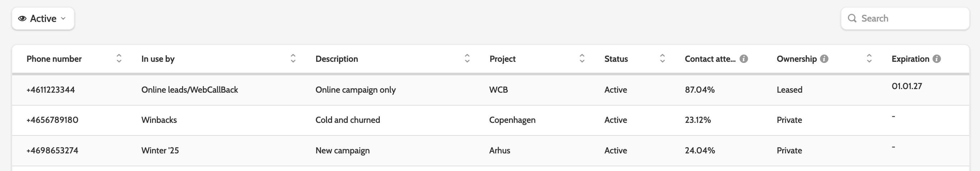
Task: Click the Expiration info icon
Action: [937, 59]
